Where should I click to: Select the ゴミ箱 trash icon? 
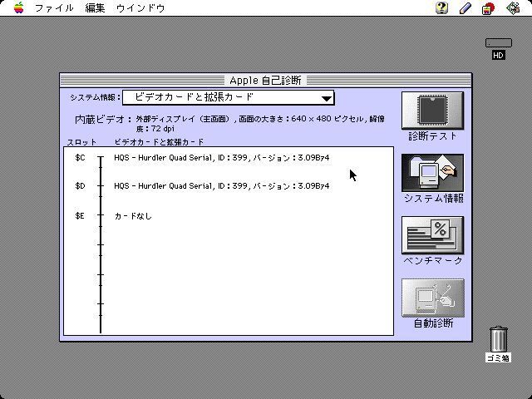point(499,338)
